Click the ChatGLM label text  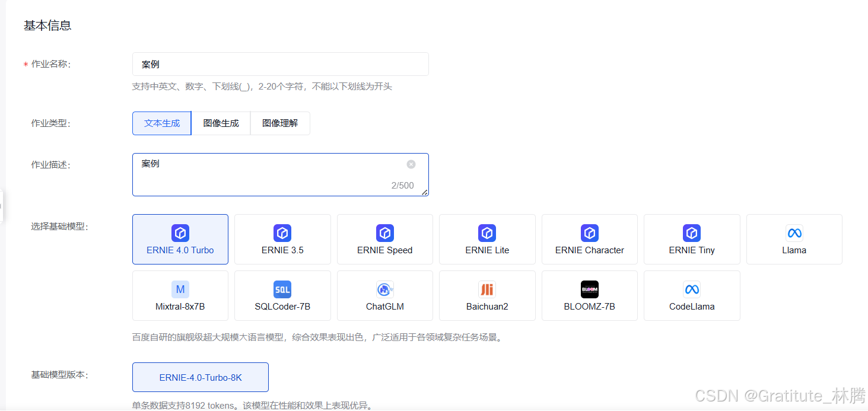tap(385, 307)
